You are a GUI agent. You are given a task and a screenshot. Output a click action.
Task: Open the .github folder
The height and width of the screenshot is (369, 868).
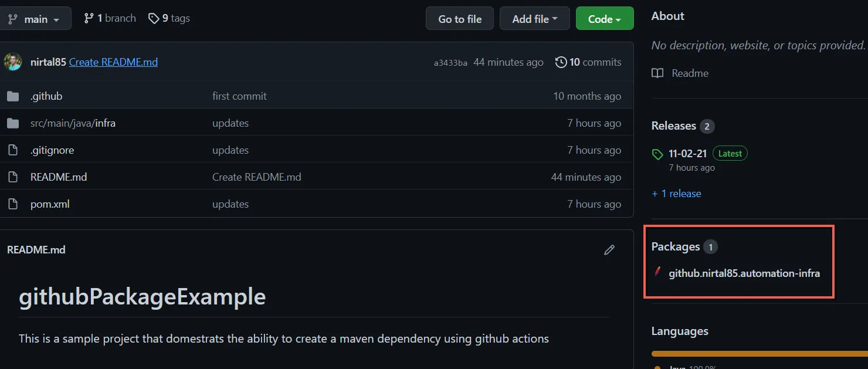(46, 96)
